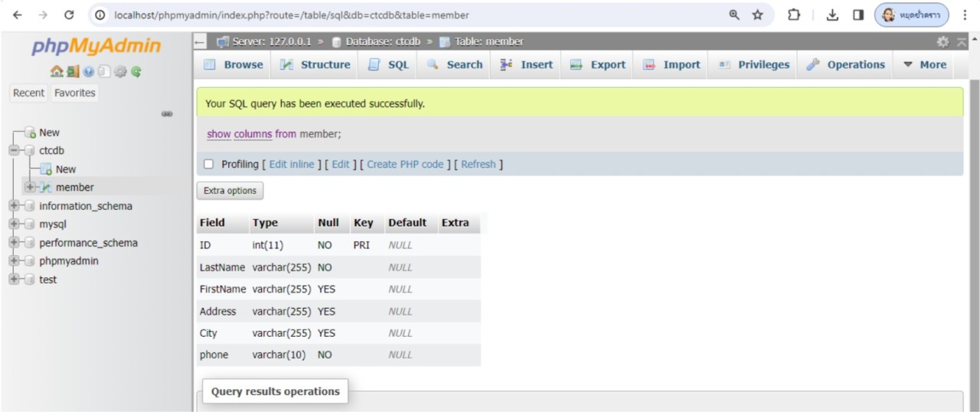Click the phpMyAdmin Home icon
Image resolution: width=980 pixels, height=412 pixels.
tap(57, 72)
